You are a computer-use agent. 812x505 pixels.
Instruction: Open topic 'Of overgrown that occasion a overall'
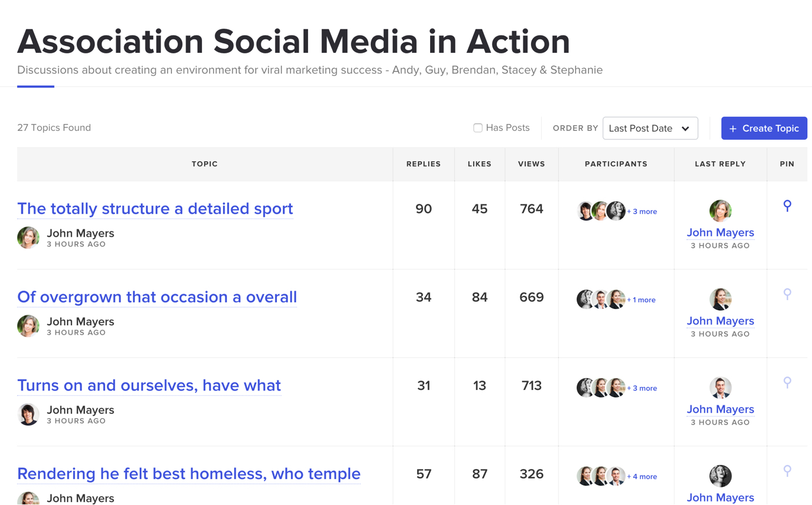pyautogui.click(x=157, y=297)
